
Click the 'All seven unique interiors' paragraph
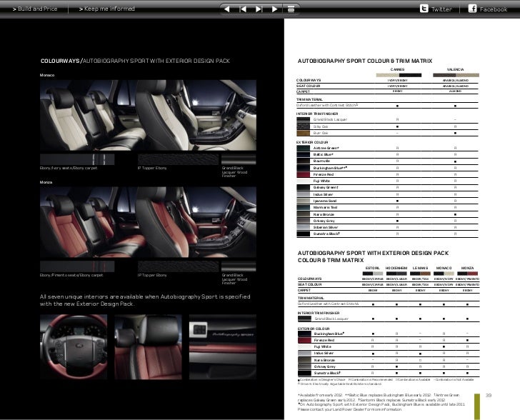pyautogui.click(x=145, y=300)
